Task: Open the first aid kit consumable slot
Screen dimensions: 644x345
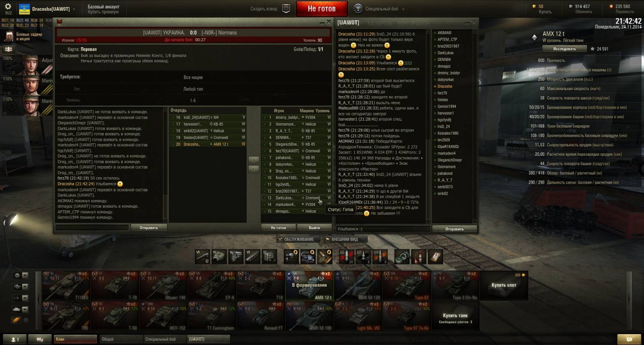Action: pos(435,257)
